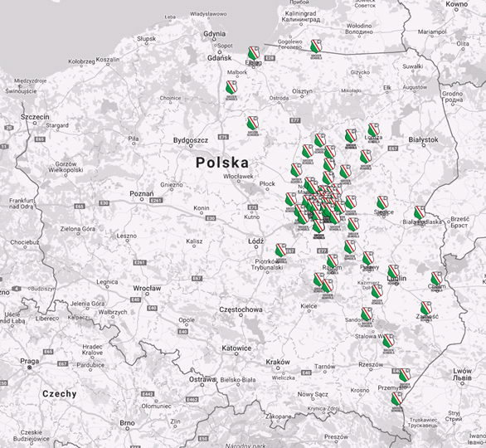Click the Słupsk city label
Screen dimensions: 486x448
[147, 39]
